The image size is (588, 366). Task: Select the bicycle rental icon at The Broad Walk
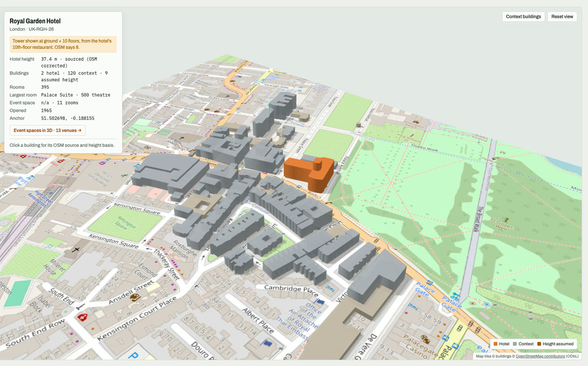457,296
